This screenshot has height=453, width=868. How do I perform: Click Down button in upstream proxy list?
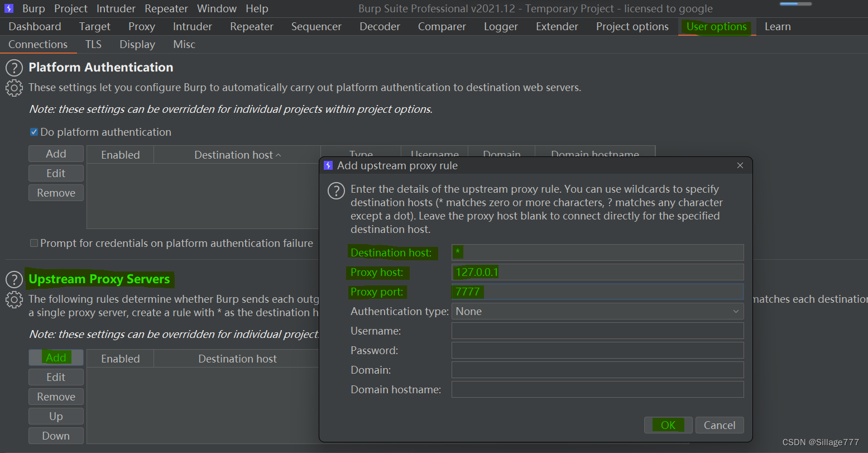pos(56,436)
